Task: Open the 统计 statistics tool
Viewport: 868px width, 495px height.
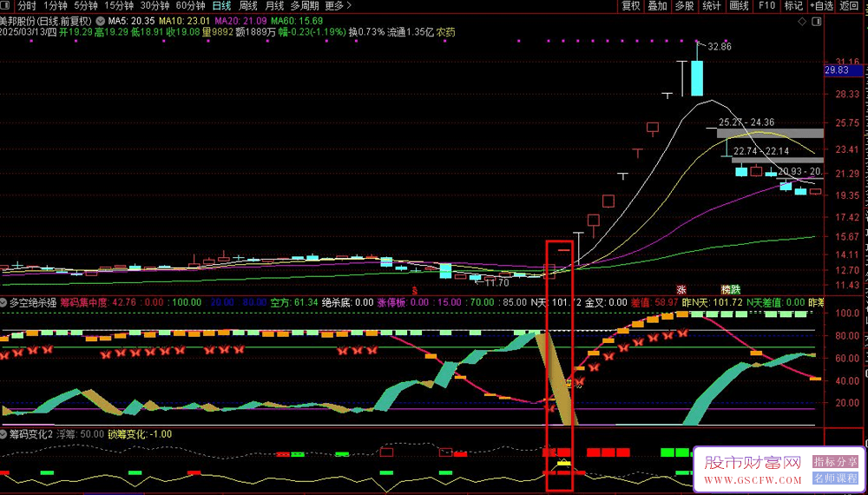Action: tap(712, 6)
